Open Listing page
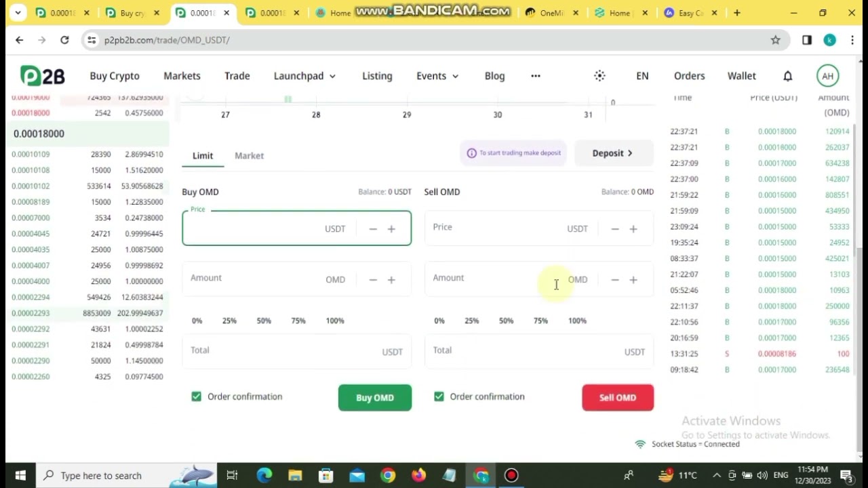 377,76
